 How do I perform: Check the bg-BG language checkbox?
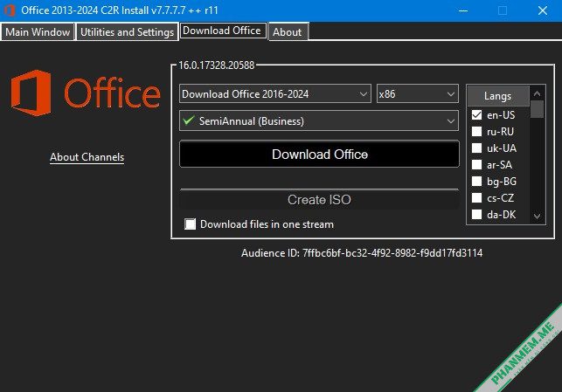pos(476,181)
